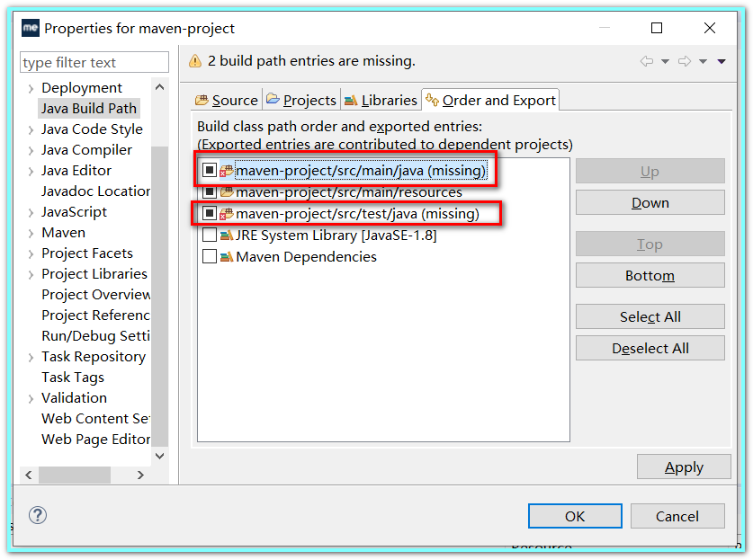Select the Order and Export tab

[x=490, y=100]
